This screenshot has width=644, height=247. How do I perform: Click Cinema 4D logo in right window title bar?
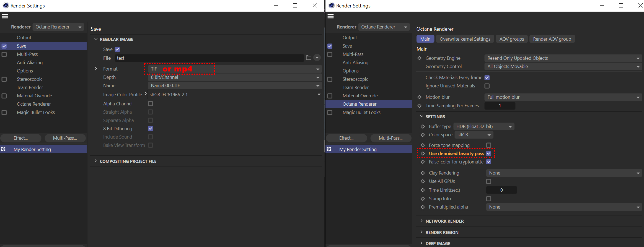[331, 6]
